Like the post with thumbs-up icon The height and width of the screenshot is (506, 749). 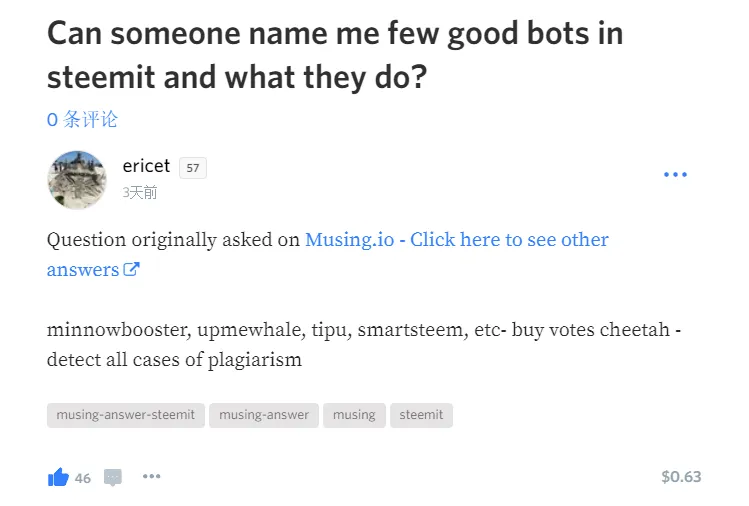pyautogui.click(x=58, y=477)
